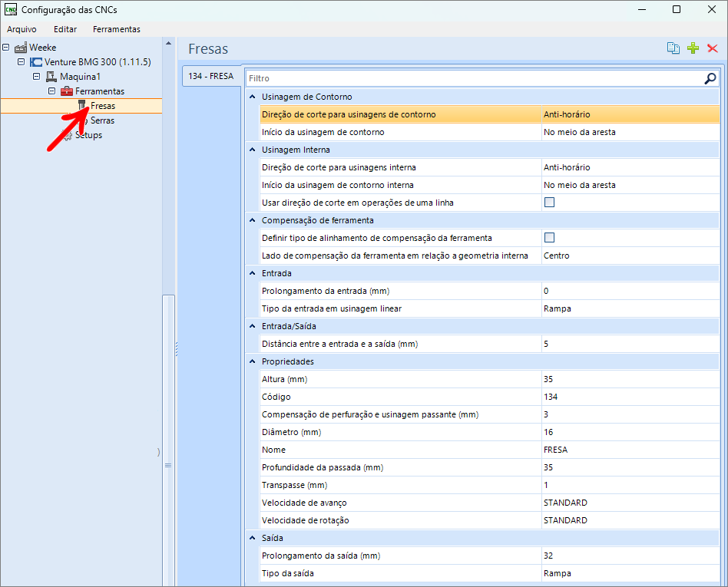Edit 'Velocidade de avanço' STANDARD value

click(x=630, y=503)
